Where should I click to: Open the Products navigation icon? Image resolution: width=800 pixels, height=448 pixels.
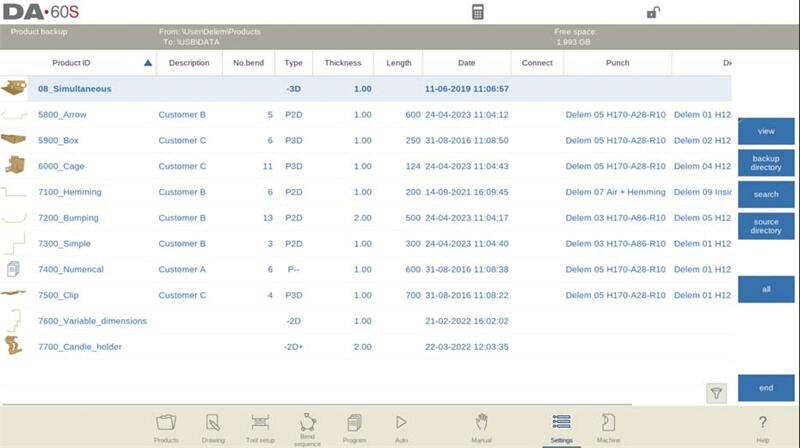tap(166, 427)
